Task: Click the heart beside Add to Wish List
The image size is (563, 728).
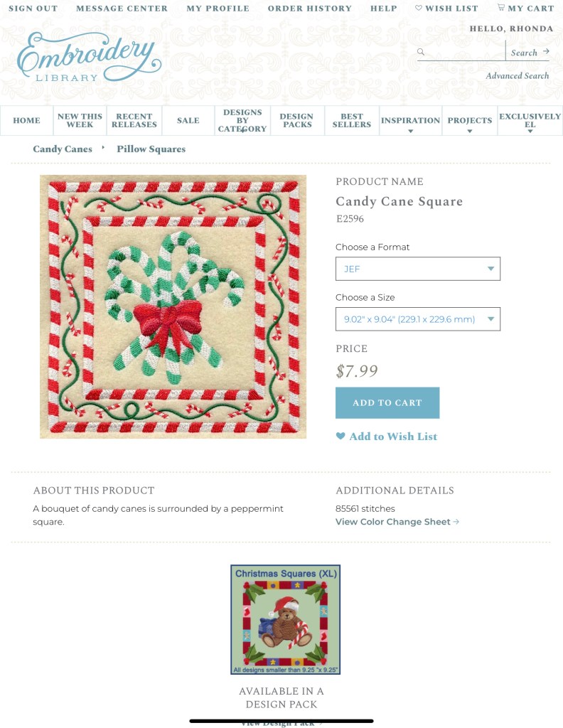Action: point(341,436)
